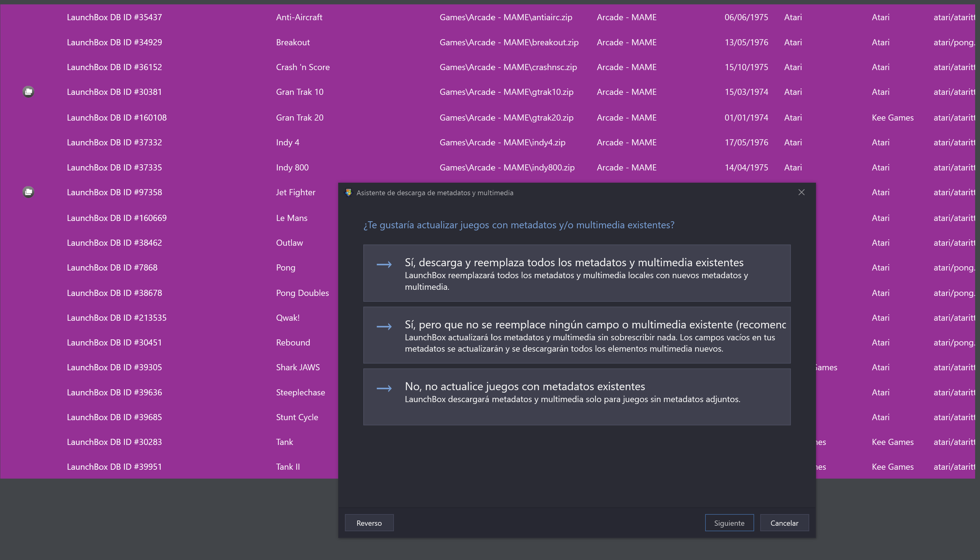
Task: Click the path Games\Arcade - MAME\gtrak20.zip
Action: pyautogui.click(x=506, y=118)
